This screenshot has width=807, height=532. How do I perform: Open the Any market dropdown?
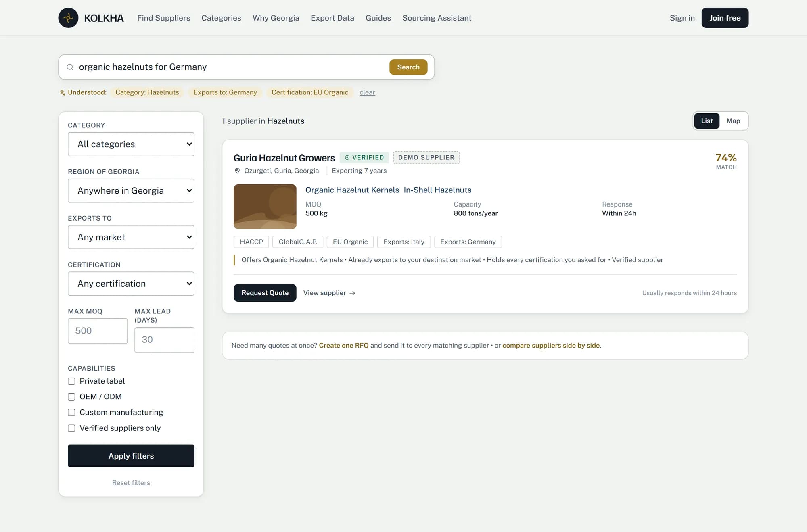click(x=131, y=237)
